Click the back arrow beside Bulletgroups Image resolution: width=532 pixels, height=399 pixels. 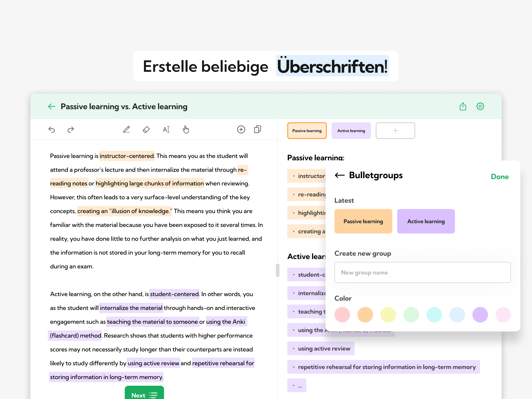[340, 175]
